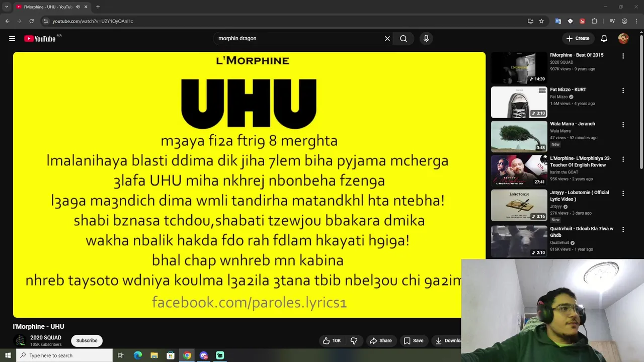Open Quatrehuit channel name link
644x362 pixels.
(559, 242)
